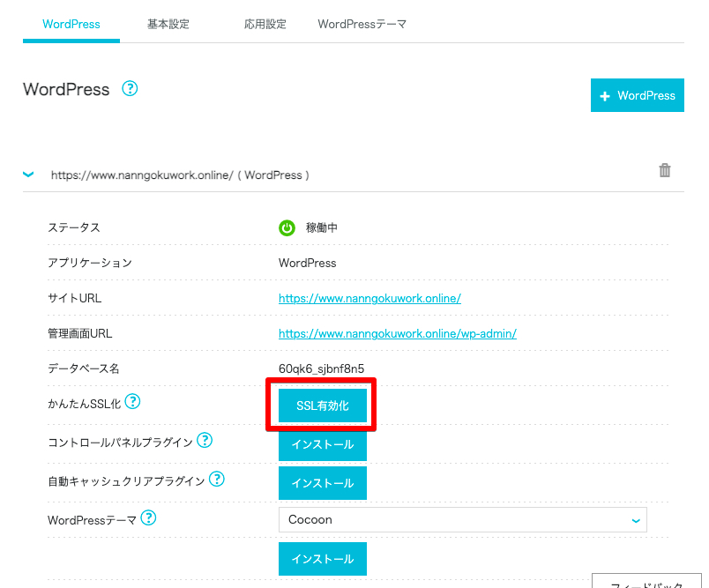Click the 管理画面URL label
Viewport: 709px width, 588px height.
point(79,333)
